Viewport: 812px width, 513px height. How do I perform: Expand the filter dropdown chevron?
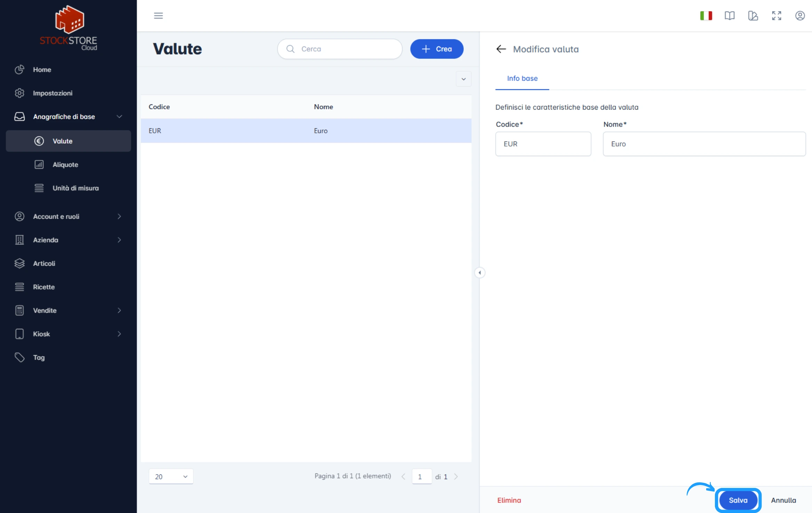463,79
